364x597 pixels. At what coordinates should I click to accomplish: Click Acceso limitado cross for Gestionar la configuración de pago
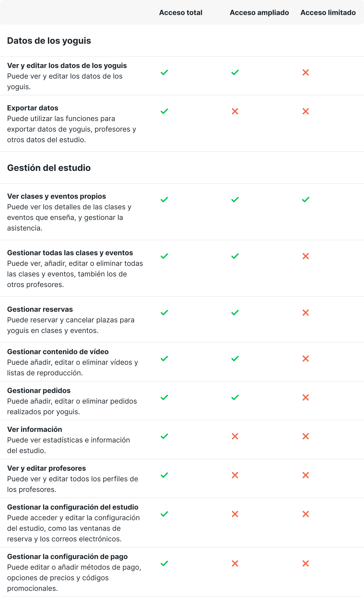point(306,564)
